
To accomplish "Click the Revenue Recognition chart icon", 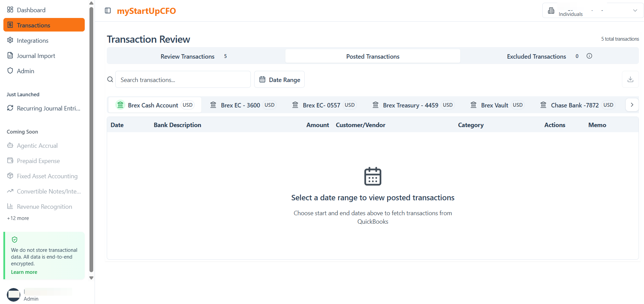I will coord(10,206).
